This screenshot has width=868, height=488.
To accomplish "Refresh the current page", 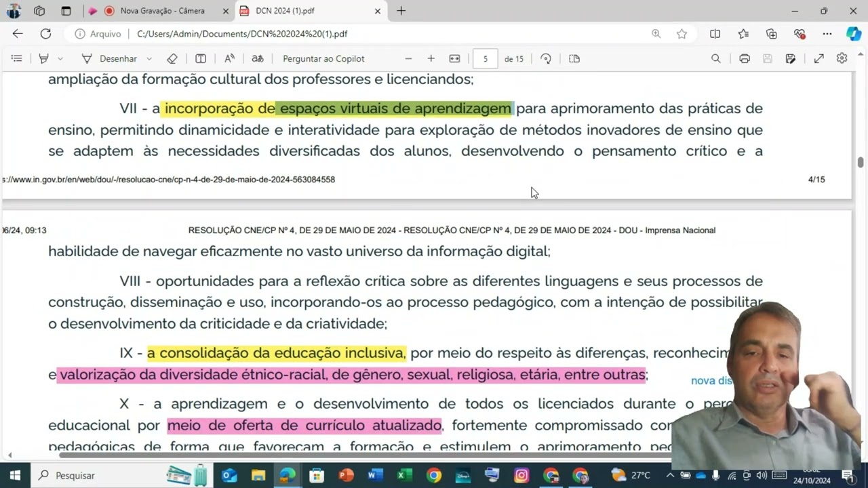I will tap(45, 34).
